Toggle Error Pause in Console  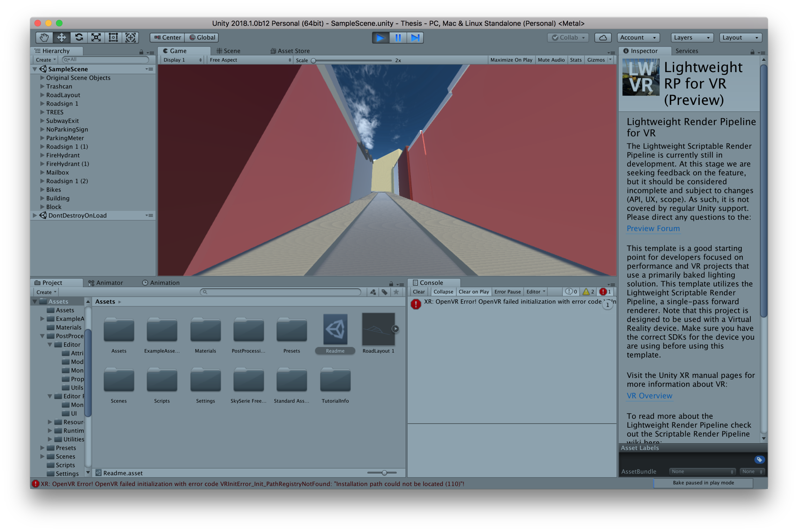click(x=507, y=292)
